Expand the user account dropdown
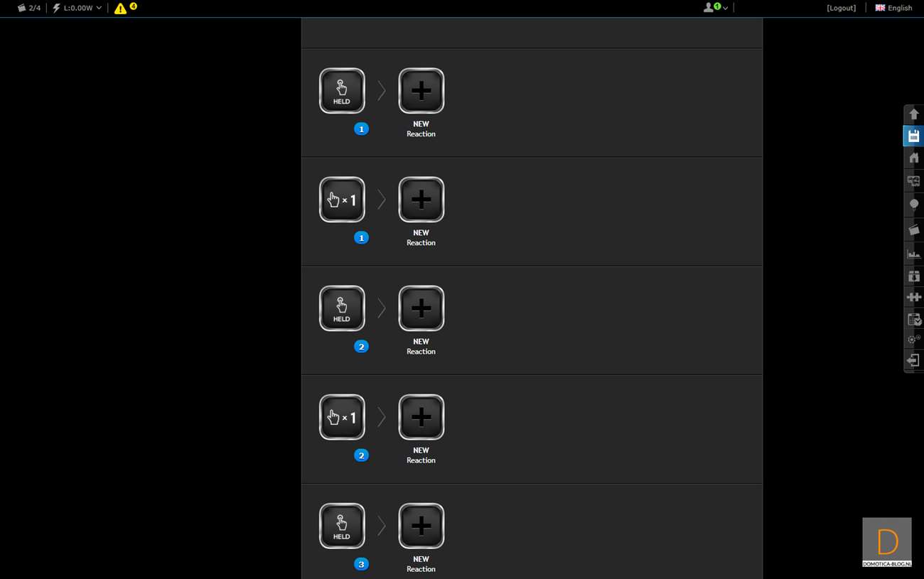 pyautogui.click(x=715, y=8)
